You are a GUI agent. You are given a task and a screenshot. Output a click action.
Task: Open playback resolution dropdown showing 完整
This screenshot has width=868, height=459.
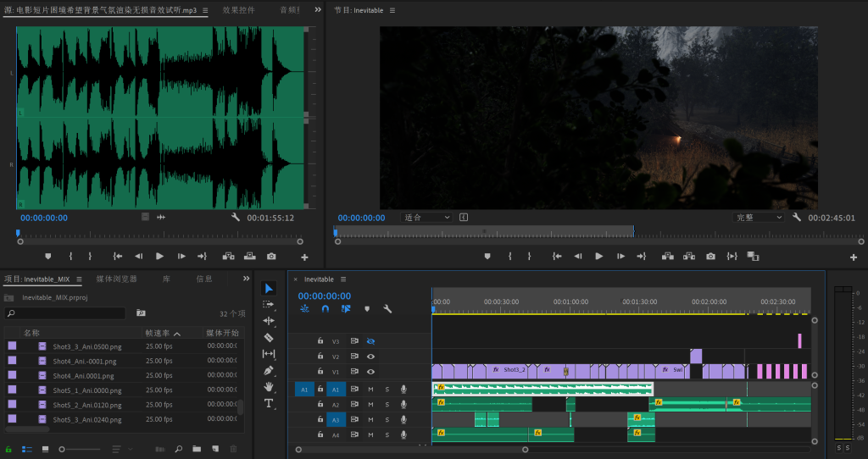(x=758, y=218)
